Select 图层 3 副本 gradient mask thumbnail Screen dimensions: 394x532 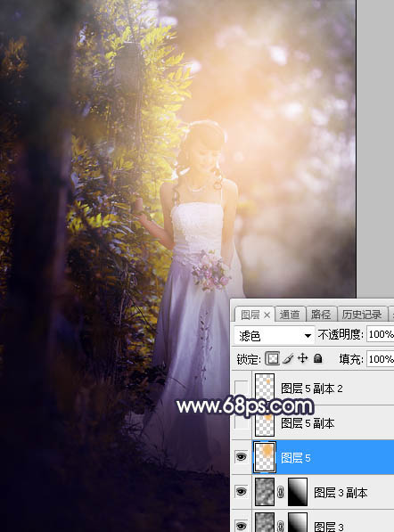pos(298,492)
